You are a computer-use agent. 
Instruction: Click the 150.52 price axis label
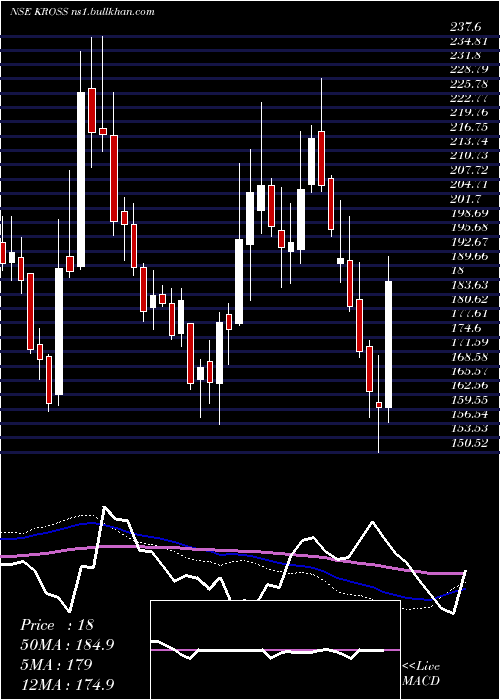(x=469, y=442)
